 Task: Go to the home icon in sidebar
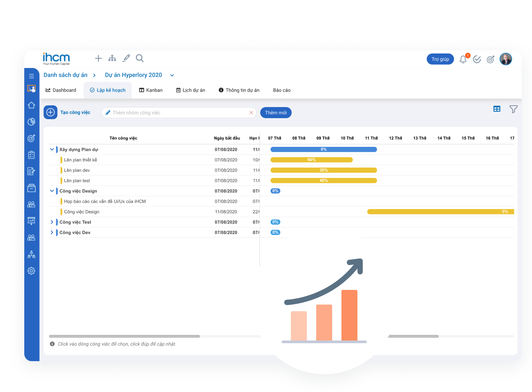[x=31, y=105]
